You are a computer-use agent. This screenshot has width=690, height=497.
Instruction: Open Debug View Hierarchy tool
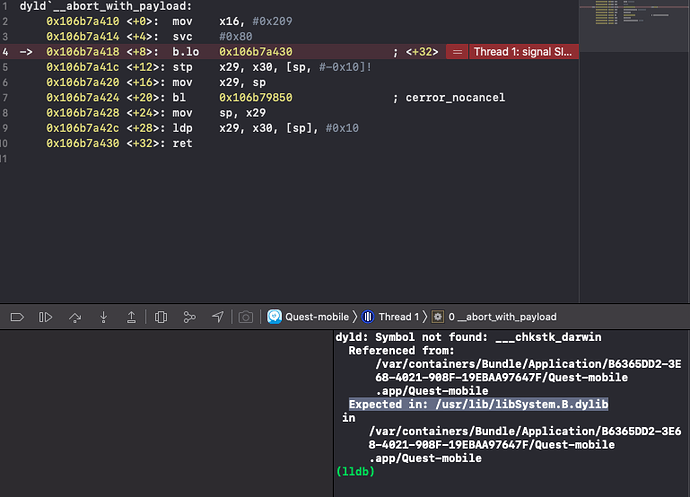click(x=161, y=317)
